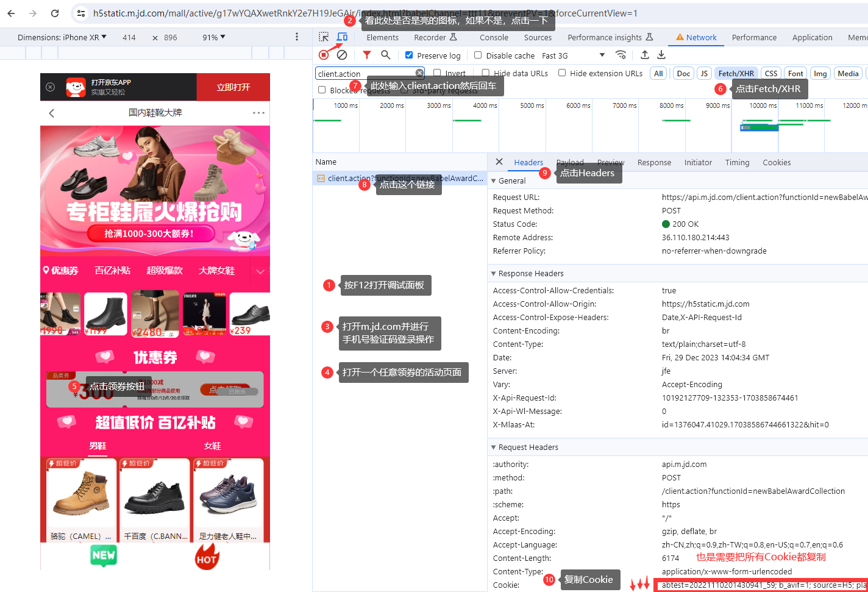
Task: Export HAR file with download arrow
Action: (x=661, y=55)
